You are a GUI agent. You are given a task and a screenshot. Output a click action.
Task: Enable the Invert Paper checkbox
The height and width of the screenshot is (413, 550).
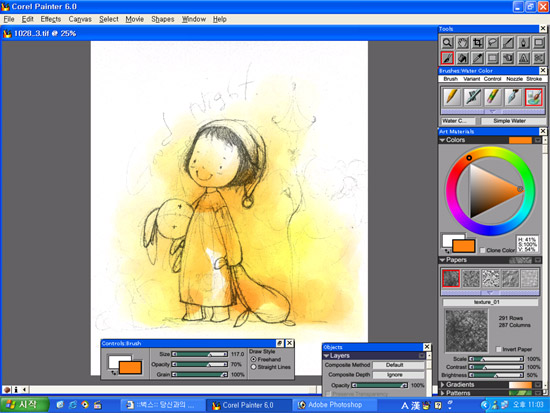point(498,349)
